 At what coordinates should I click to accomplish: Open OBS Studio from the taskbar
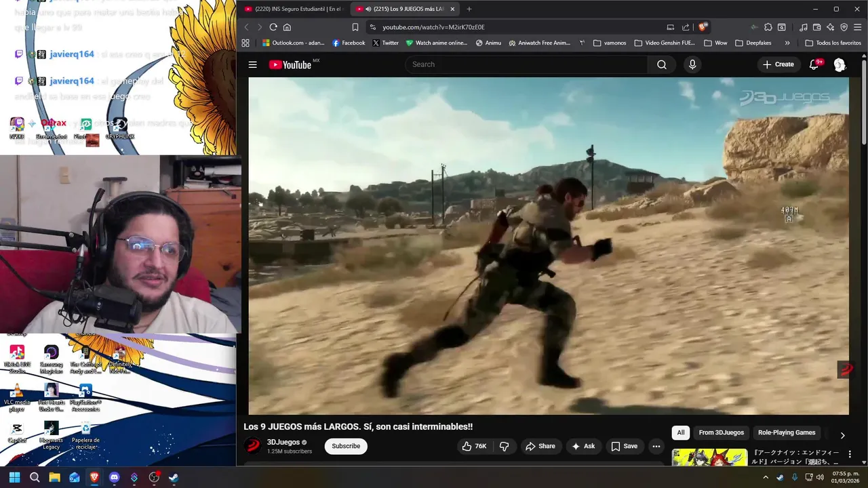pyautogui.click(x=154, y=477)
